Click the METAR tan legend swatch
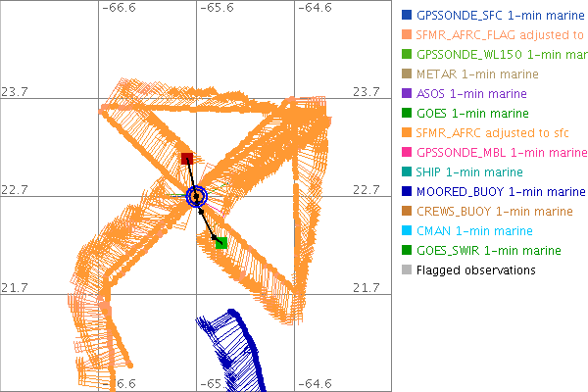Image resolution: width=588 pixels, height=392 pixels. (x=407, y=74)
